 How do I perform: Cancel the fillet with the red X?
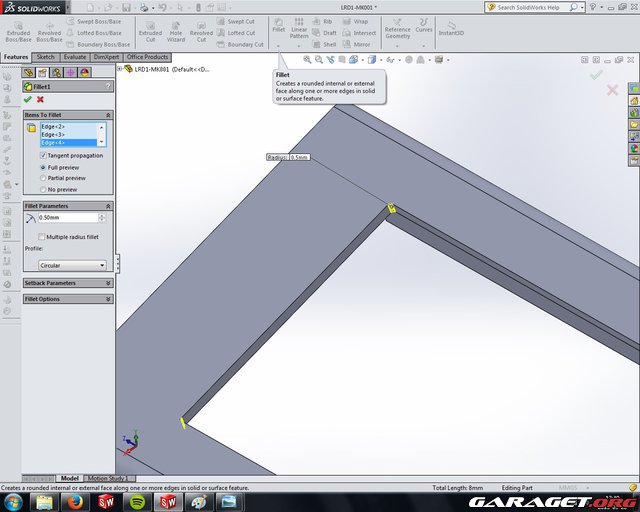click(x=40, y=99)
